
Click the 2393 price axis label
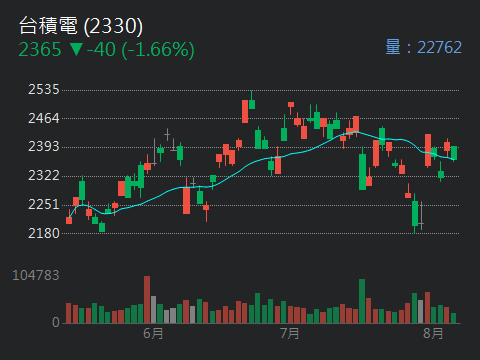[44, 147]
